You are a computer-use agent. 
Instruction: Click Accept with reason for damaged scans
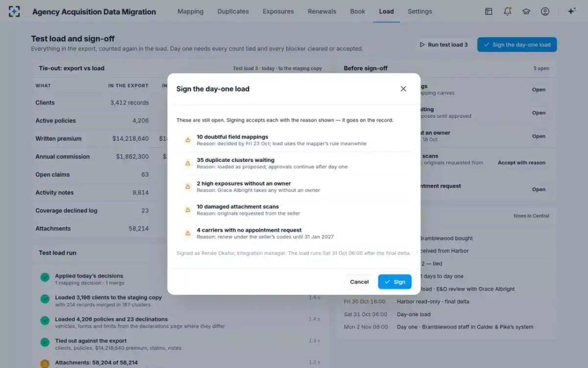(521, 162)
